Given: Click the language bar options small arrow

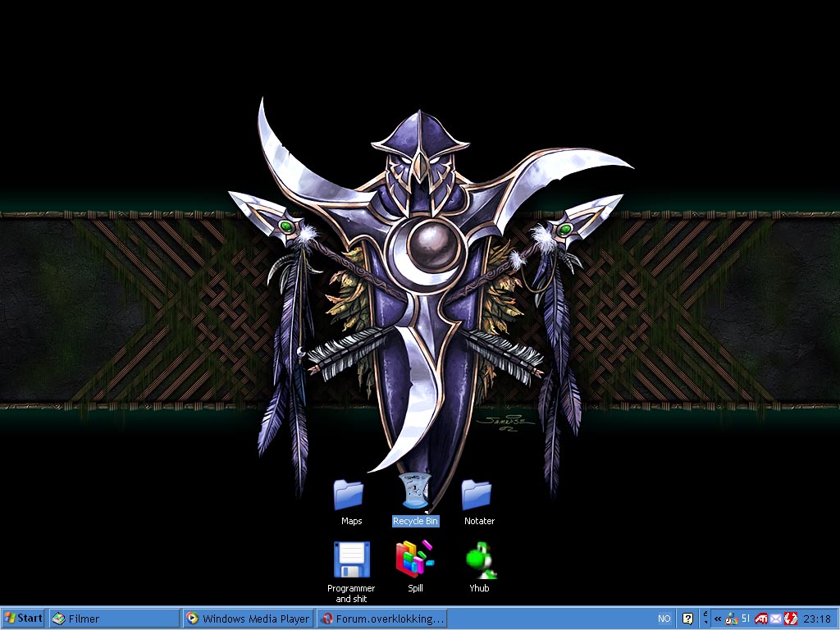Looking at the screenshot, I should point(706,622).
